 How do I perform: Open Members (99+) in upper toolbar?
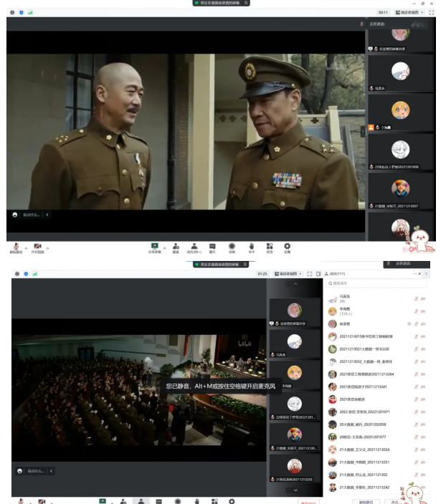click(x=194, y=248)
